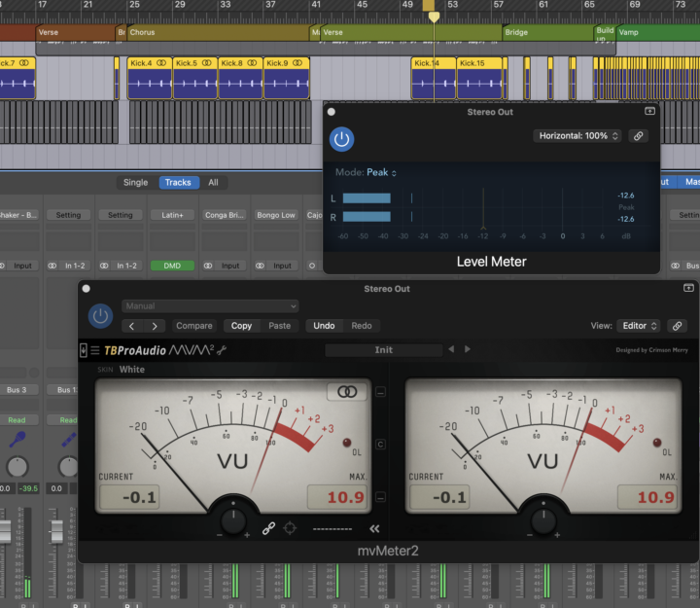Select the Chorus arrangement marker
This screenshot has width=700, height=608.
pos(218,33)
